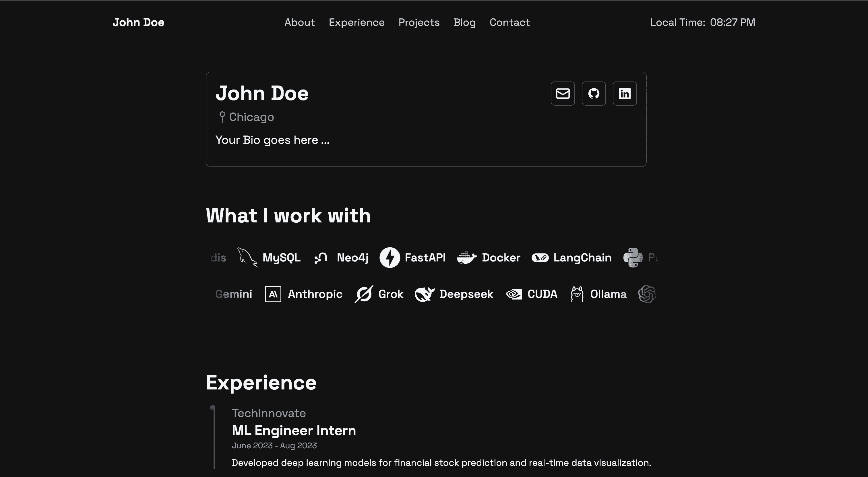Click the Docker whale icon
The height and width of the screenshot is (477, 868).
coord(466,258)
